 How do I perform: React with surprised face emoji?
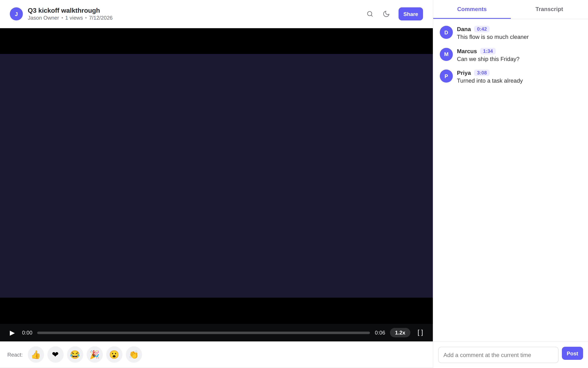click(x=114, y=355)
